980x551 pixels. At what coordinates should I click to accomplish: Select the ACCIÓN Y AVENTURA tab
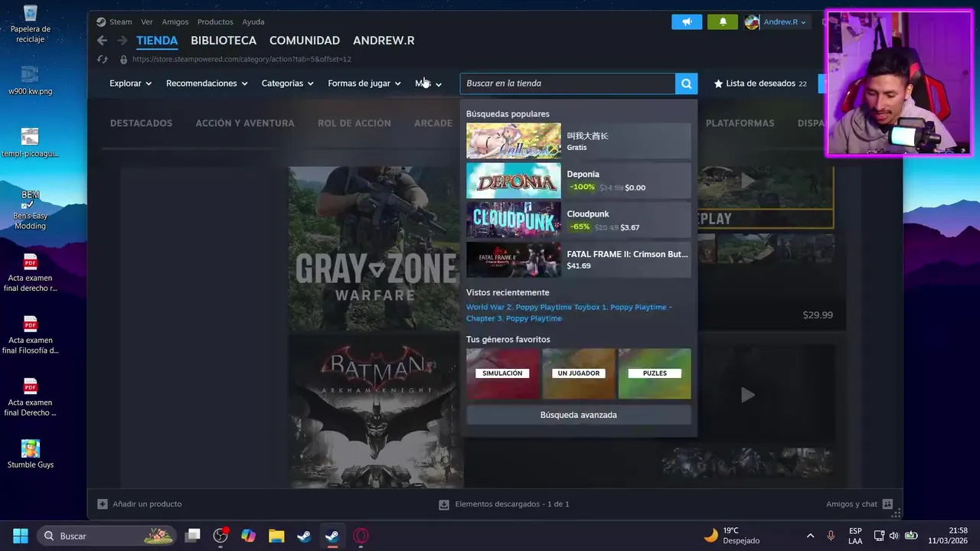pos(245,123)
